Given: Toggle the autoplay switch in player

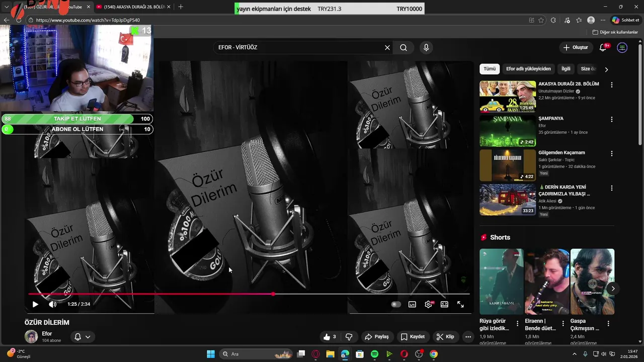Looking at the screenshot, I should (396, 304).
